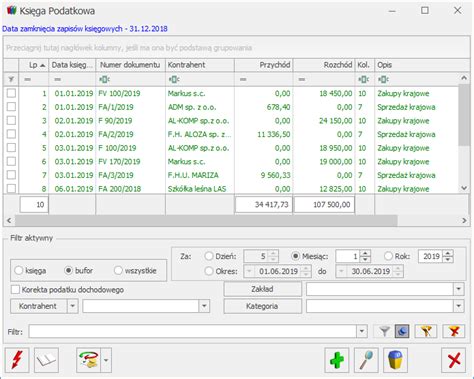
Task: Open the filter builder funnel icon
Action: coord(426,331)
